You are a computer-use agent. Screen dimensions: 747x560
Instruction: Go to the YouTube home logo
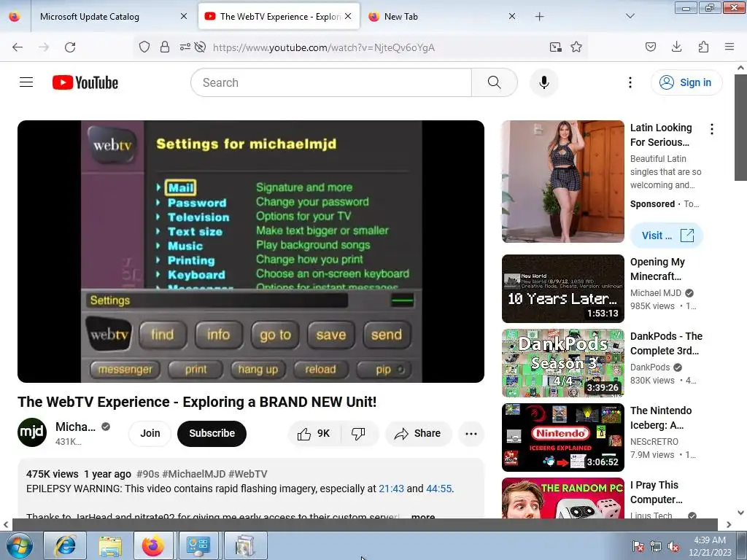[85, 82]
